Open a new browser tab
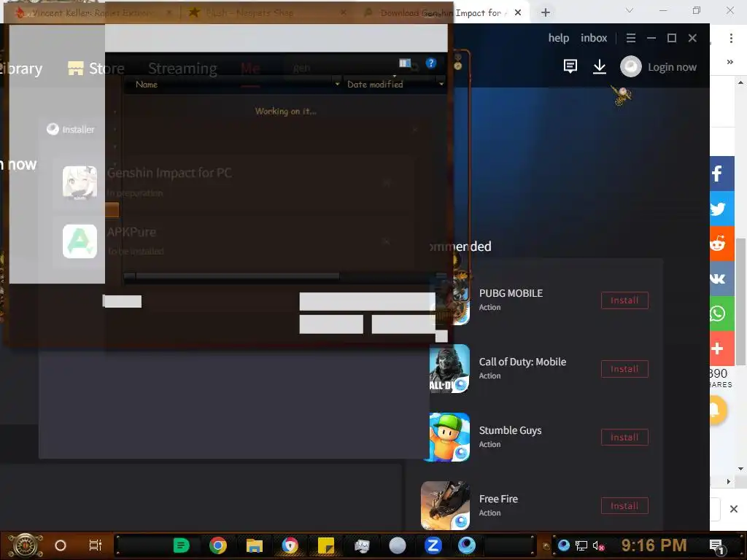747x560 pixels. [x=546, y=12]
